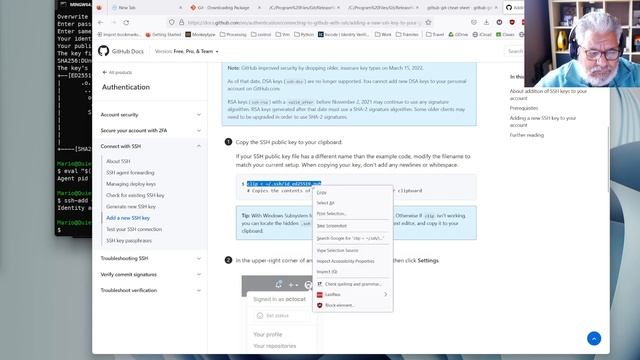Jump to Prerequisites in the page outline
Screen dimensions: 640x360
tap(524, 108)
